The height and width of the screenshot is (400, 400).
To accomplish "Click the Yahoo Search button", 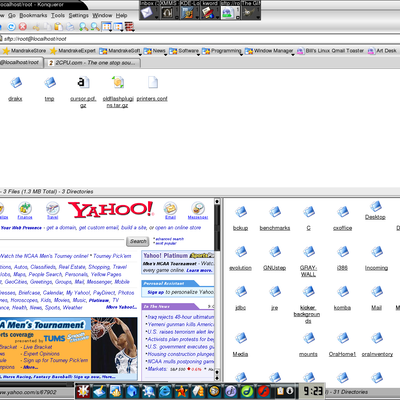I will point(138,241).
